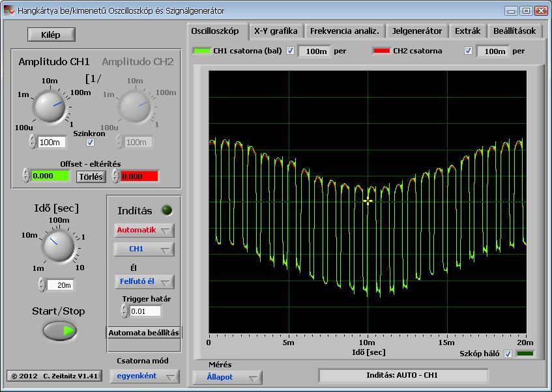The width and height of the screenshot is (552, 392).
Task: Click the 100m mark on Idő knob
Action: (59, 220)
